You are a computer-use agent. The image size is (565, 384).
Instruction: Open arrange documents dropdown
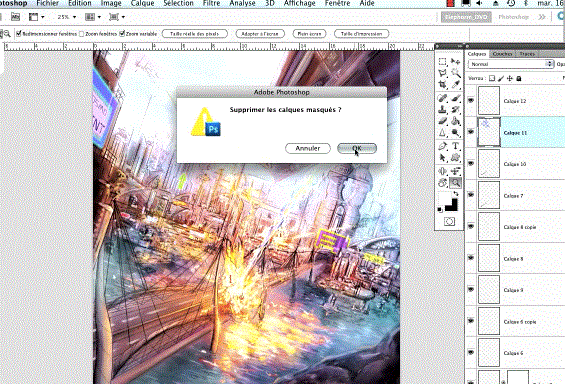pos(93,17)
